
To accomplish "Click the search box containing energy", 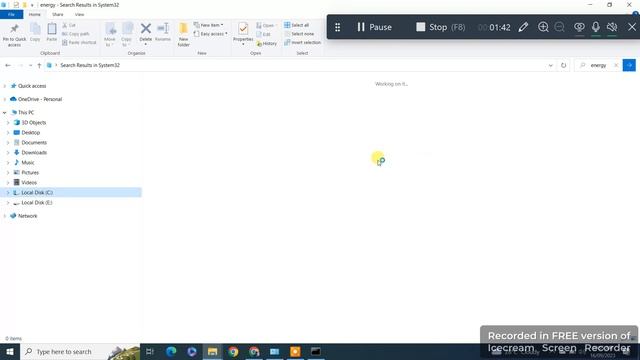I will [x=598, y=65].
